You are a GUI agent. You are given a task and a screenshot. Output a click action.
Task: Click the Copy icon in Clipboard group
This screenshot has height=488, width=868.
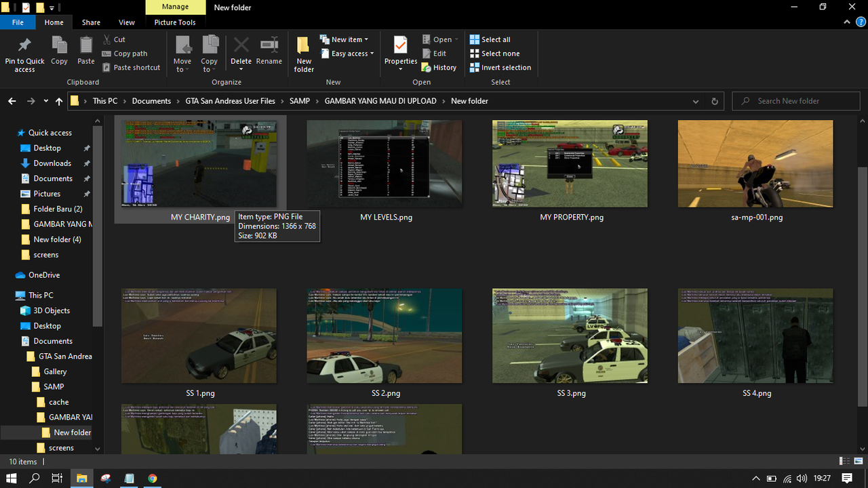tap(59, 52)
